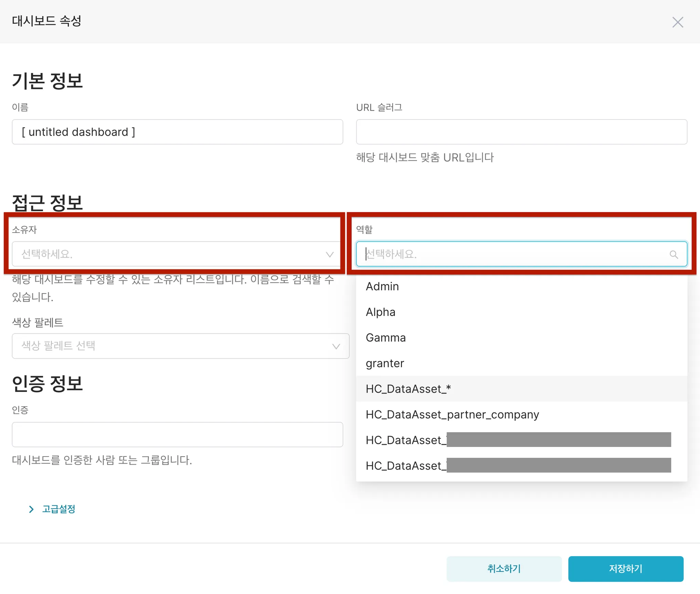Click the search icon in role field

(x=673, y=254)
